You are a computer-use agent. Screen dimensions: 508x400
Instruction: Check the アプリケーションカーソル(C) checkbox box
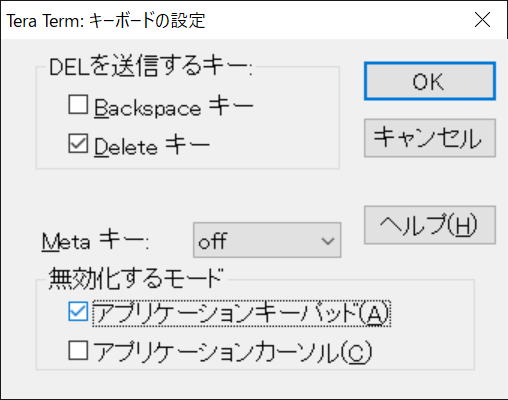pyautogui.click(x=78, y=350)
